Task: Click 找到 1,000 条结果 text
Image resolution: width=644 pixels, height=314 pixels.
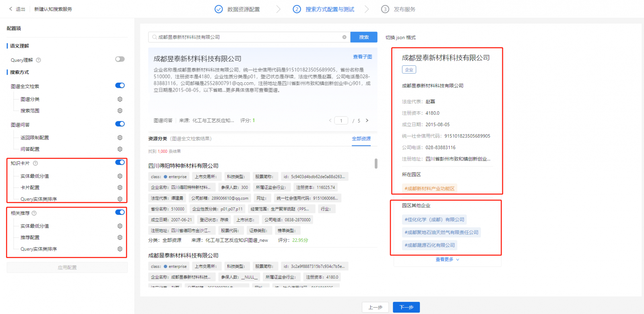Action: pos(164,151)
